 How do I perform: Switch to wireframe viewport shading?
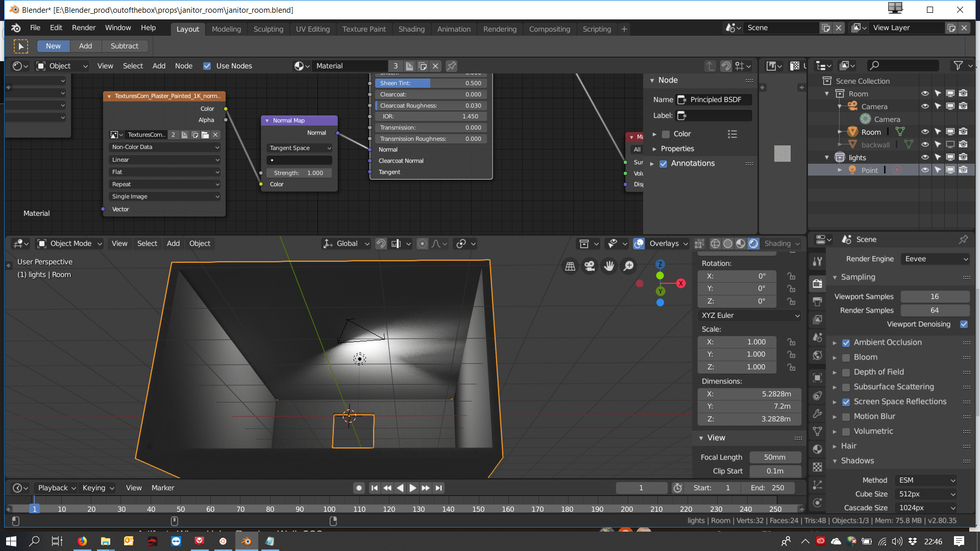point(715,244)
